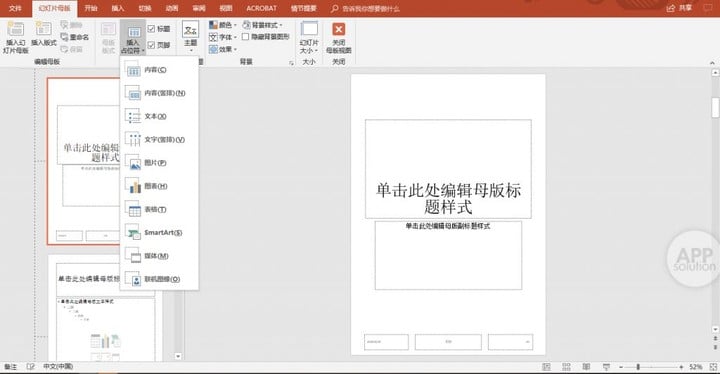Switch to the ACROBAT ribbon tab

(261, 8)
